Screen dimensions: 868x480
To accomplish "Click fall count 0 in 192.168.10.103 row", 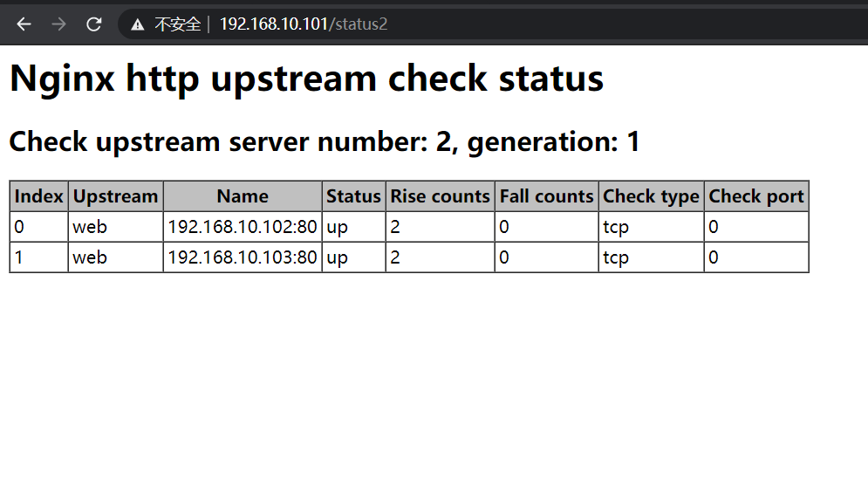I will point(546,257).
